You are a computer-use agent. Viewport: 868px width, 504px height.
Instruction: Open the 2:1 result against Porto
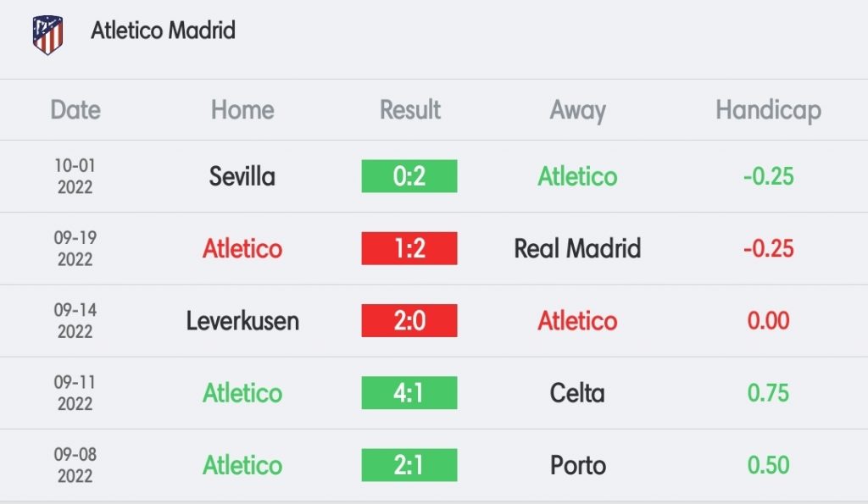point(409,465)
